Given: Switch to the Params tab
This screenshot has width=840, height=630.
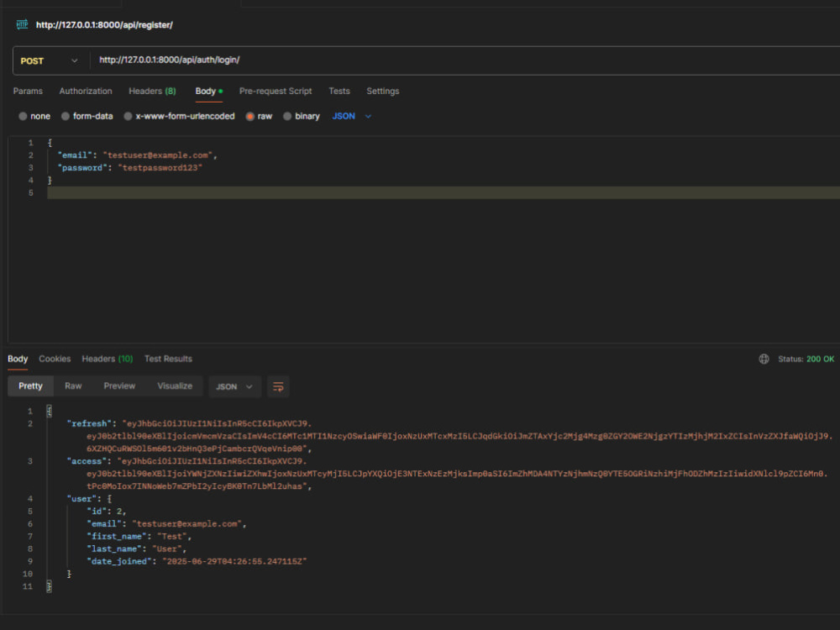Looking at the screenshot, I should click(x=28, y=91).
